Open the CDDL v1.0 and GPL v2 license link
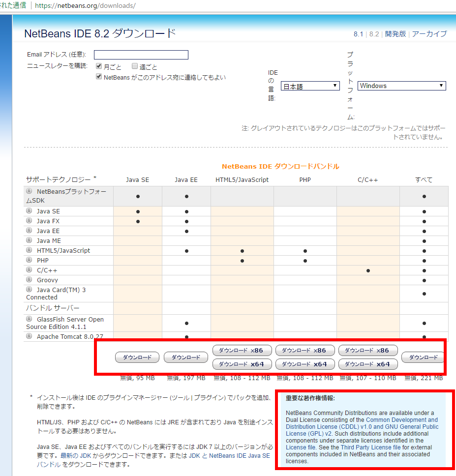The width and height of the screenshot is (456, 476). click(x=362, y=426)
